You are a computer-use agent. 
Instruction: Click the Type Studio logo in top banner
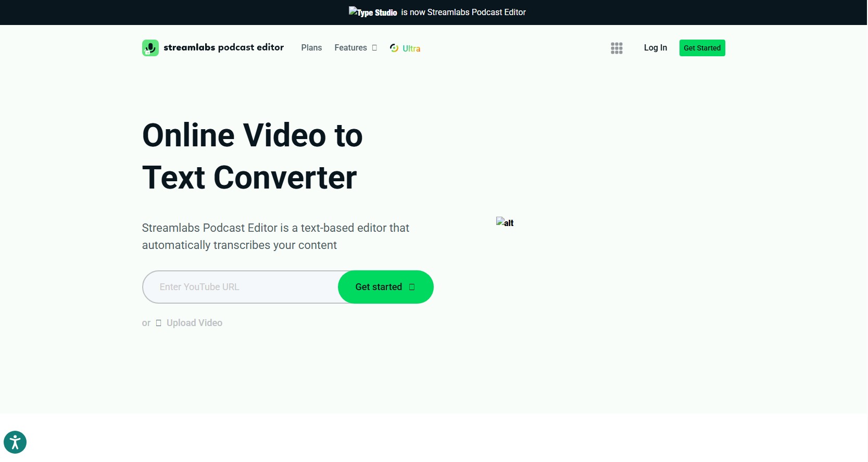[x=373, y=12]
